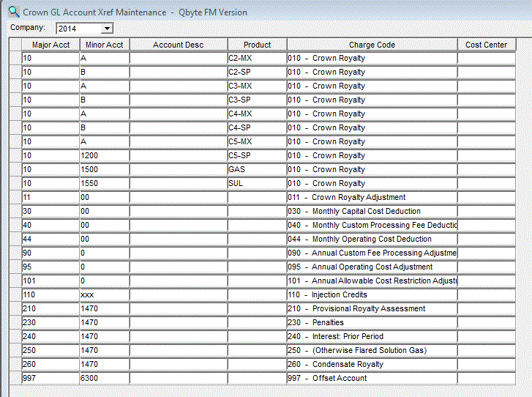
Task: Select the SUL product cell
Action: coord(256,183)
